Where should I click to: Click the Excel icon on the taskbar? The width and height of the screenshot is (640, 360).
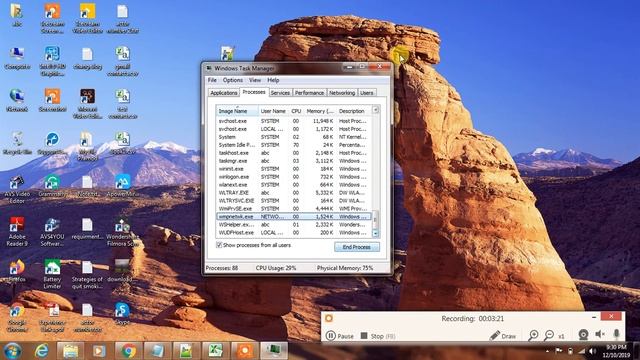pos(215,351)
